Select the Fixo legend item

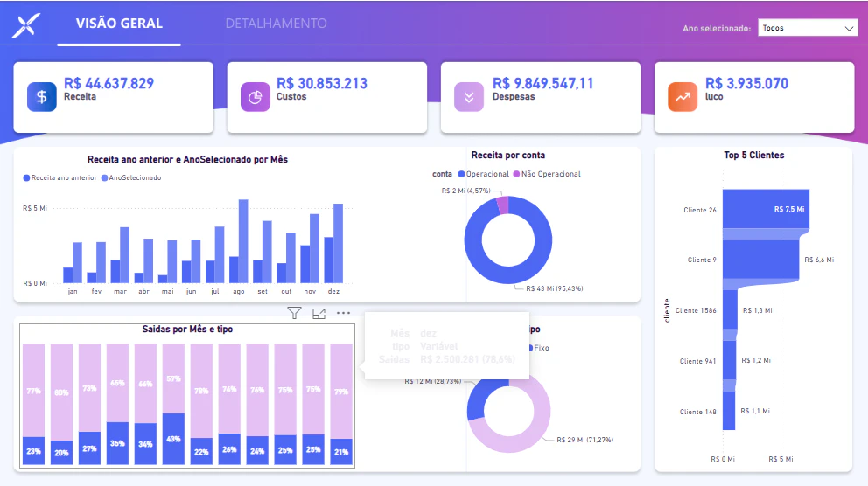click(539, 348)
